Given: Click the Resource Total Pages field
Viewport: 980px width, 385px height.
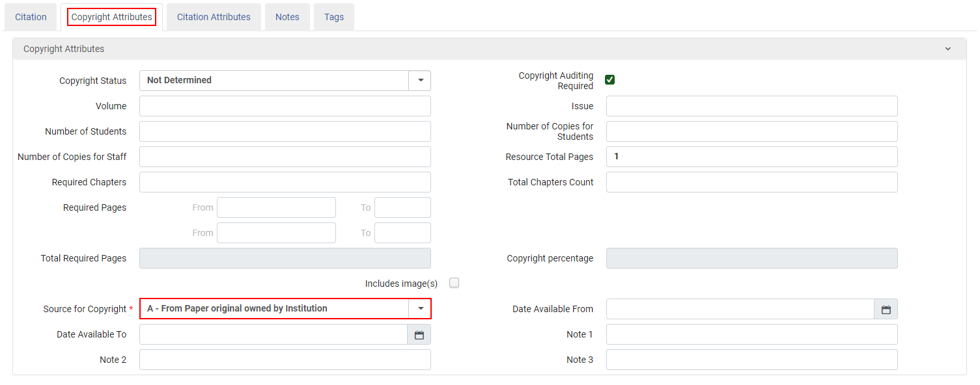Looking at the screenshot, I should pos(752,157).
